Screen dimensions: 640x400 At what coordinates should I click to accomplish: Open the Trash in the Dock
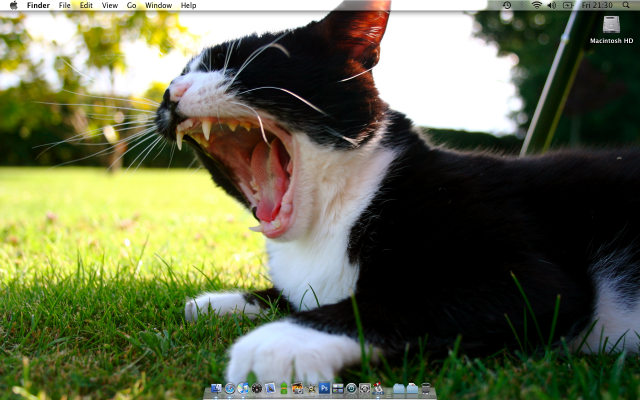tap(426, 389)
